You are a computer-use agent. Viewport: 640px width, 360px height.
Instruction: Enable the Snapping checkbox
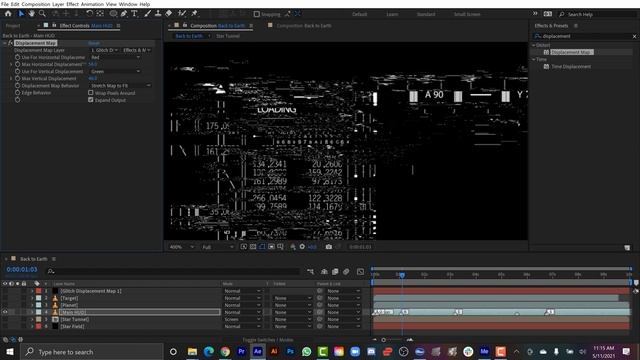(x=256, y=14)
